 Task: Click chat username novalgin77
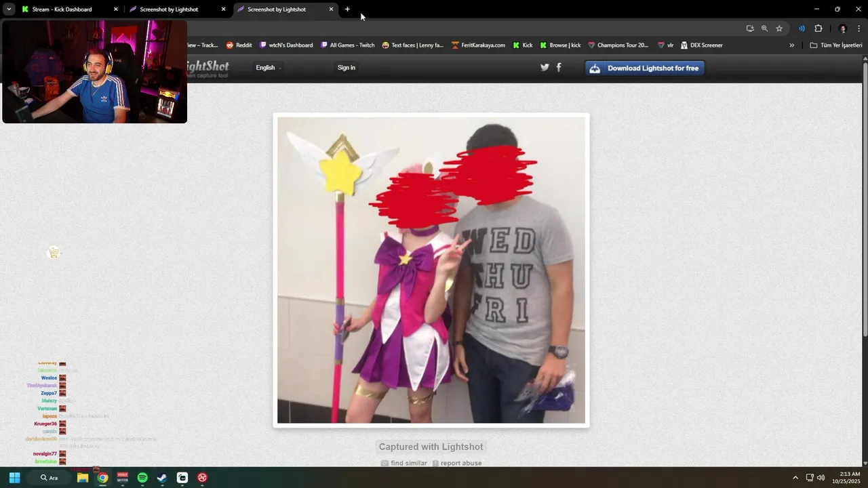(x=45, y=453)
